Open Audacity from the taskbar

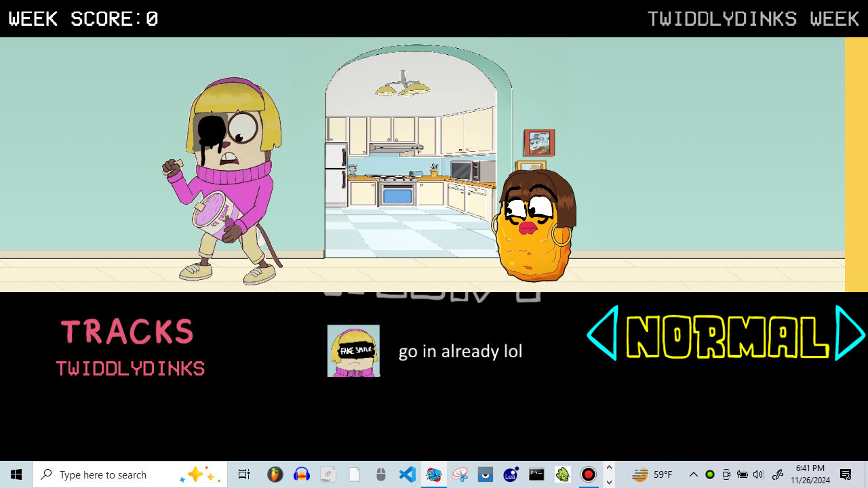pyautogui.click(x=302, y=474)
